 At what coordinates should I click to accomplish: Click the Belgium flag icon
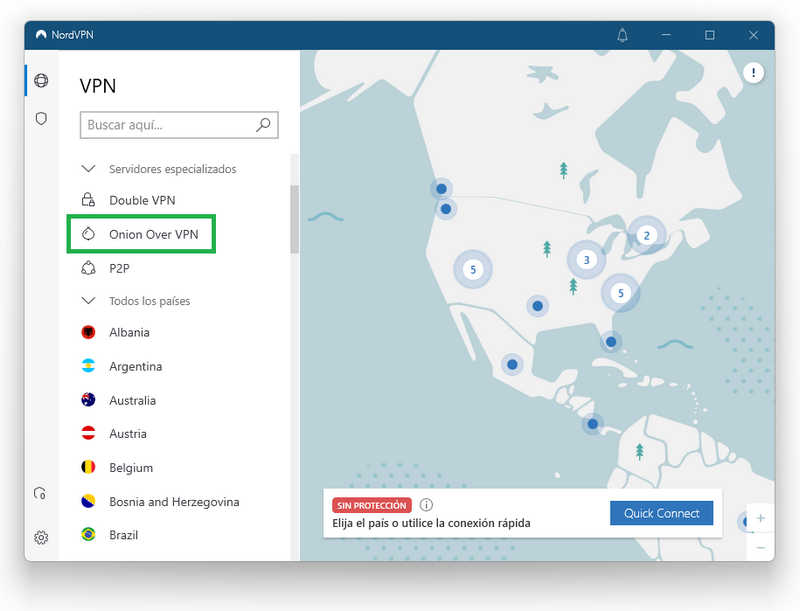click(88, 467)
